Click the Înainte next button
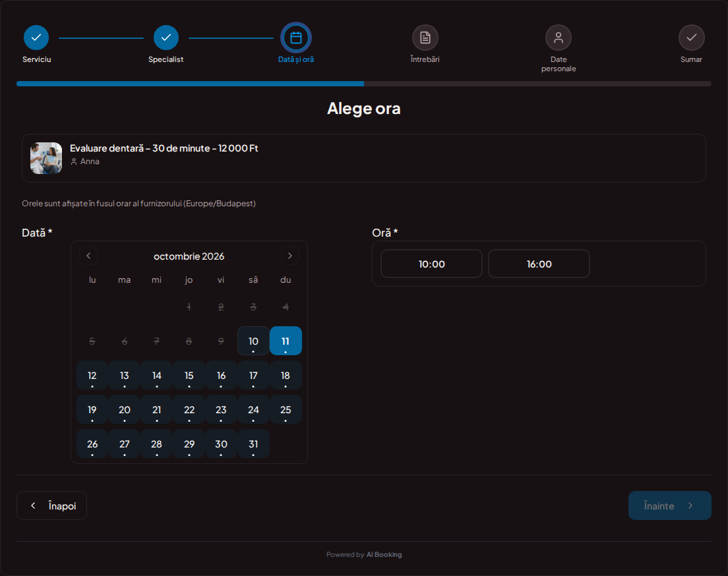This screenshot has width=728, height=576. coord(669,505)
